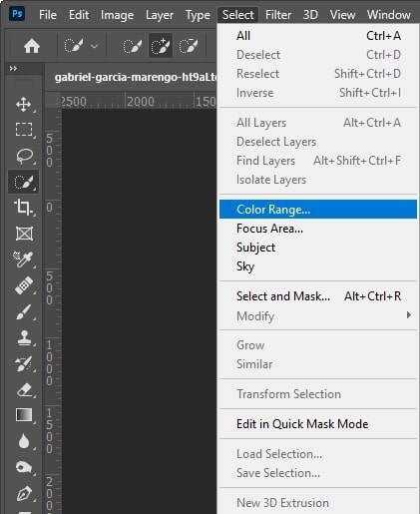420x514 pixels.
Task: Select the Quick Selection tool in toolbar
Action: click(x=24, y=182)
